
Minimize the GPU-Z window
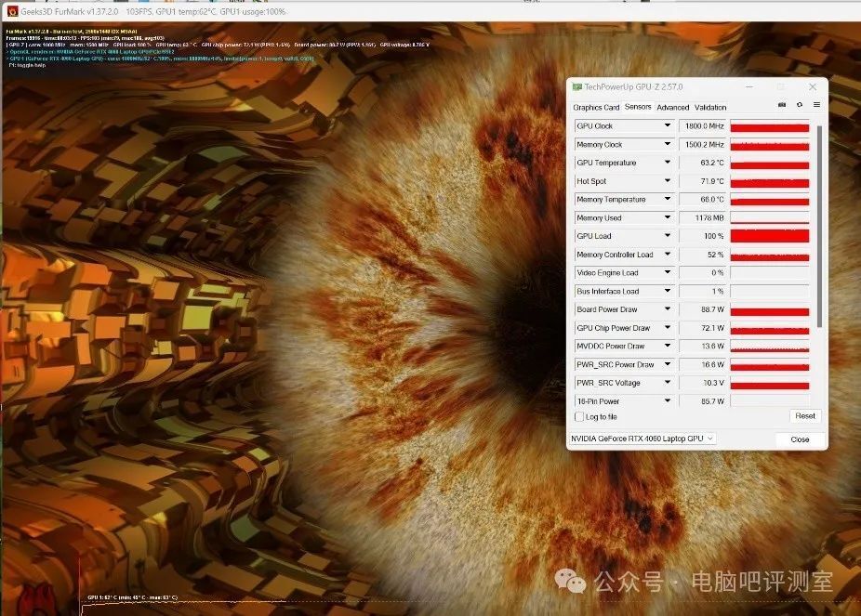pos(749,87)
